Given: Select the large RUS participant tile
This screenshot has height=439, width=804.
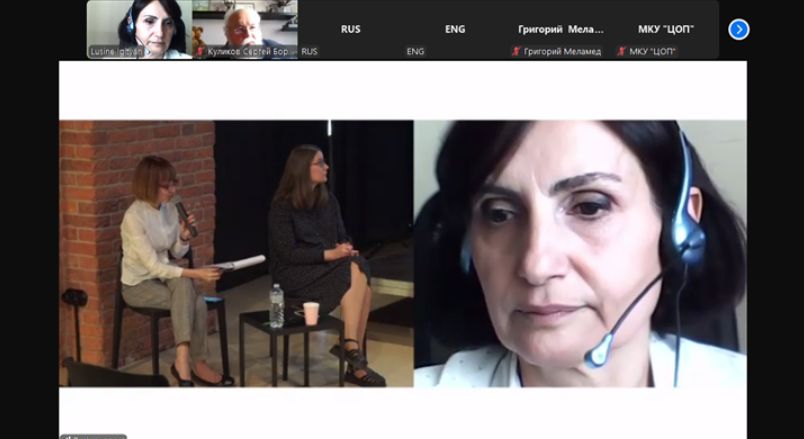Looking at the screenshot, I should point(350,29).
